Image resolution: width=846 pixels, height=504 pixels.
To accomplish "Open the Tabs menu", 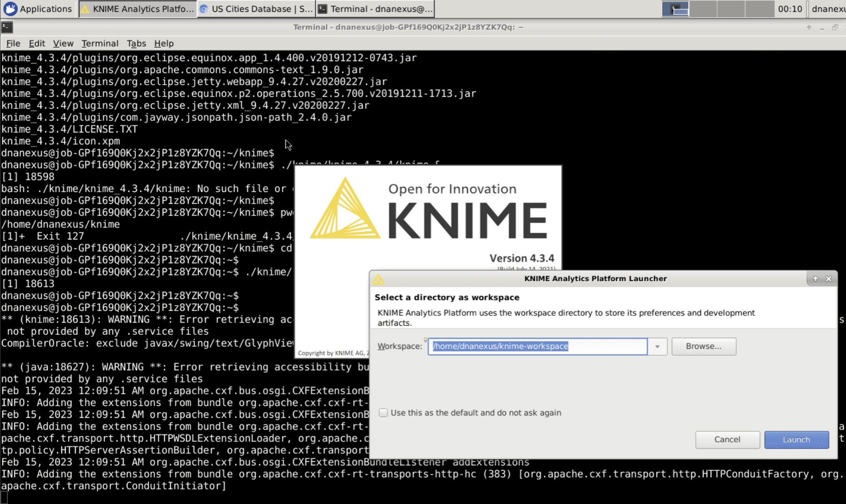I will click(136, 44).
